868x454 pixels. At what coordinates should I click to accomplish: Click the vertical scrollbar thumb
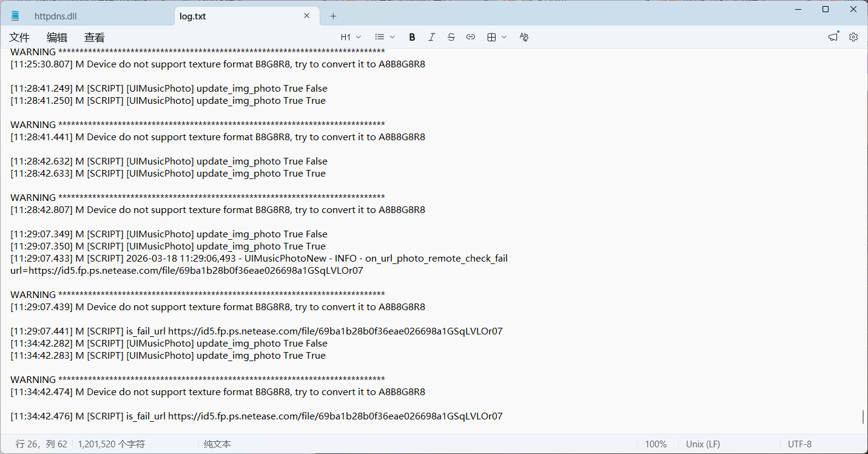click(x=863, y=417)
